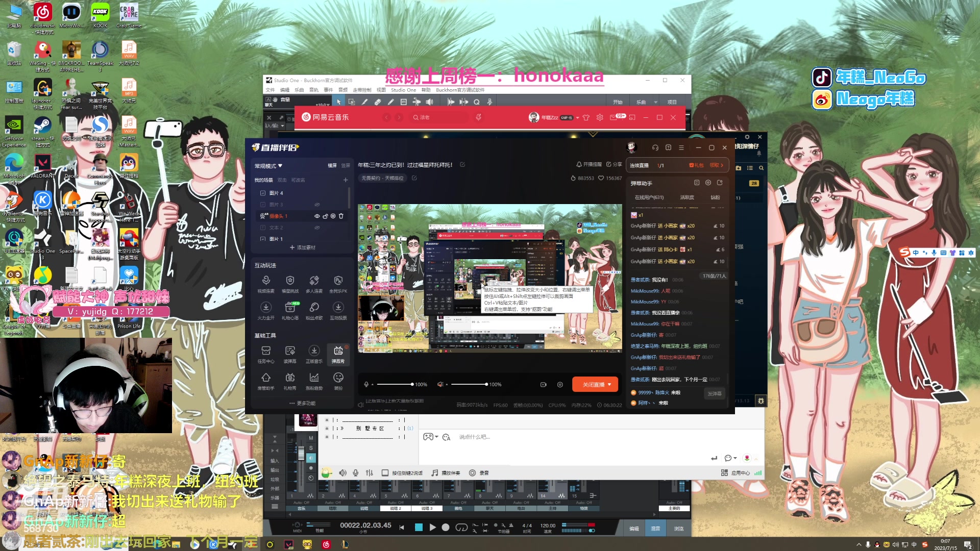The height and width of the screenshot is (551, 980).
Task: Expand game controller dropdown in chat input
Action: point(436,437)
